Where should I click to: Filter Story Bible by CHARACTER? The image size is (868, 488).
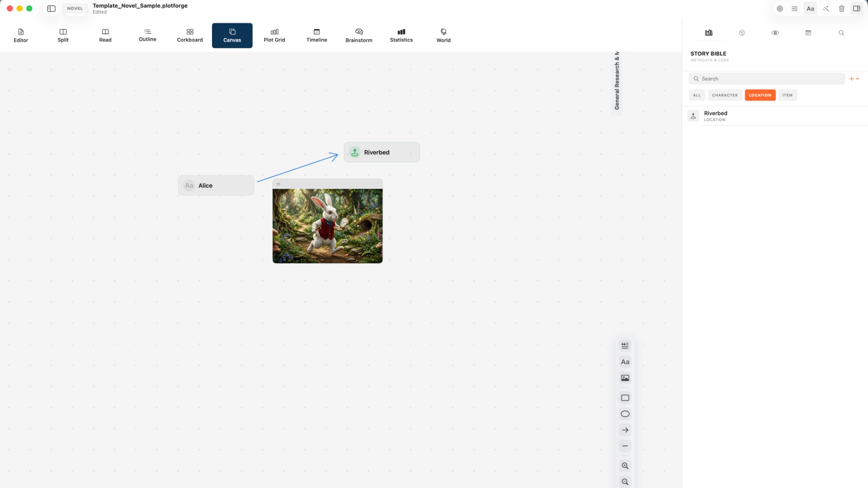(x=725, y=95)
